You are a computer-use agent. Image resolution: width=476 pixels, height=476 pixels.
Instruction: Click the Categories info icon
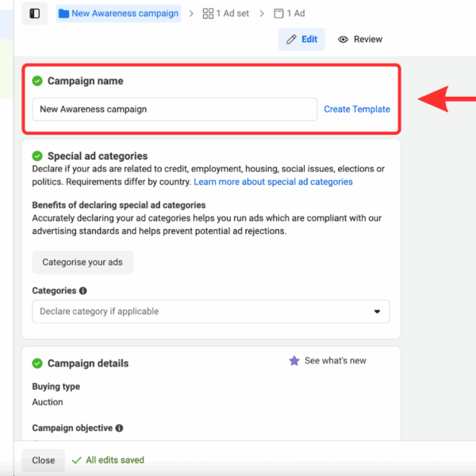point(83,291)
